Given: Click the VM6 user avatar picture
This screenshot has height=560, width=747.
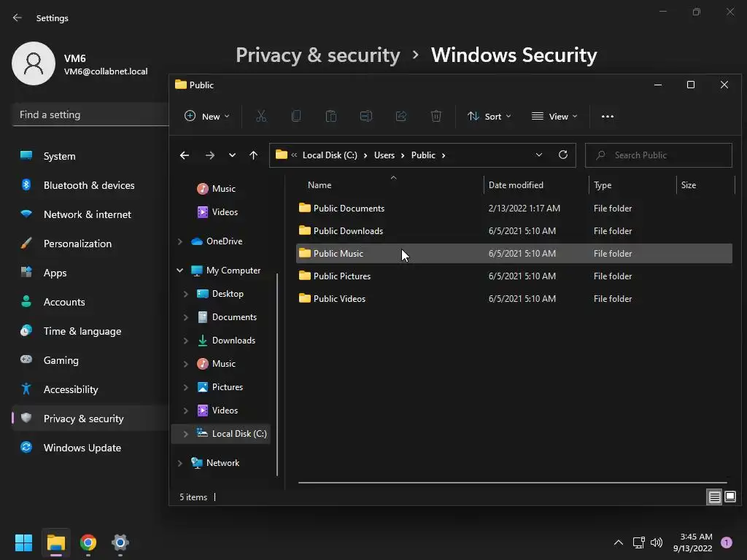Looking at the screenshot, I should 34,63.
